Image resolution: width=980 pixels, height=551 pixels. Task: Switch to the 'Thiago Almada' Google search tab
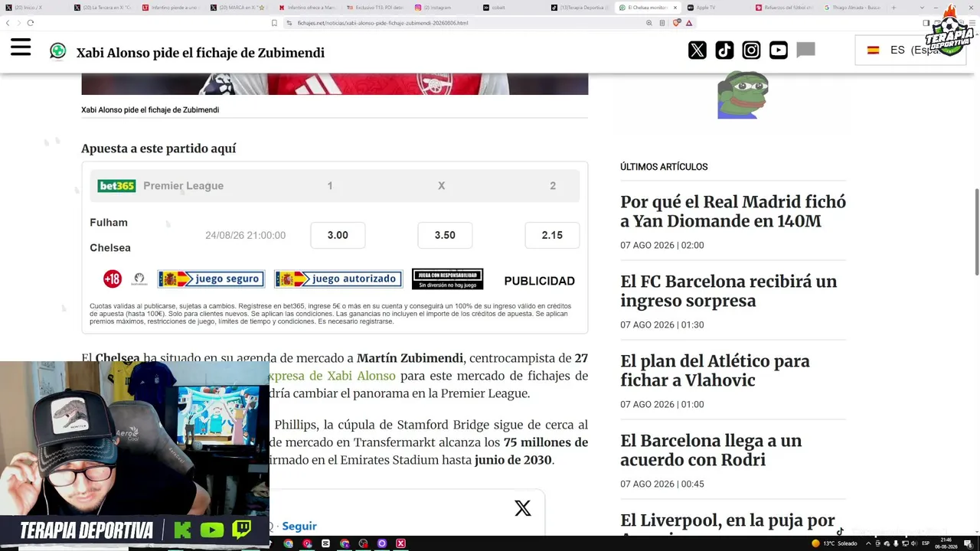coord(854,8)
